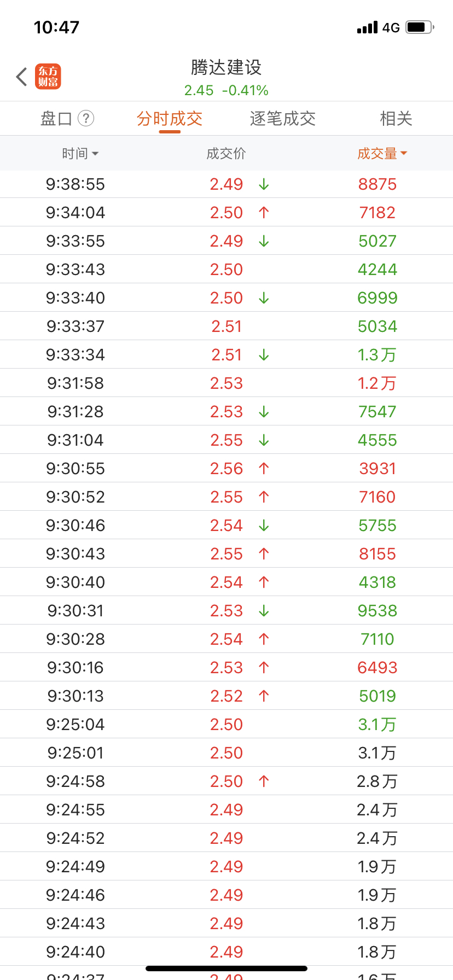Tap the help question mark beside 盘口
Image resolution: width=453 pixels, height=980 pixels.
tap(86, 118)
